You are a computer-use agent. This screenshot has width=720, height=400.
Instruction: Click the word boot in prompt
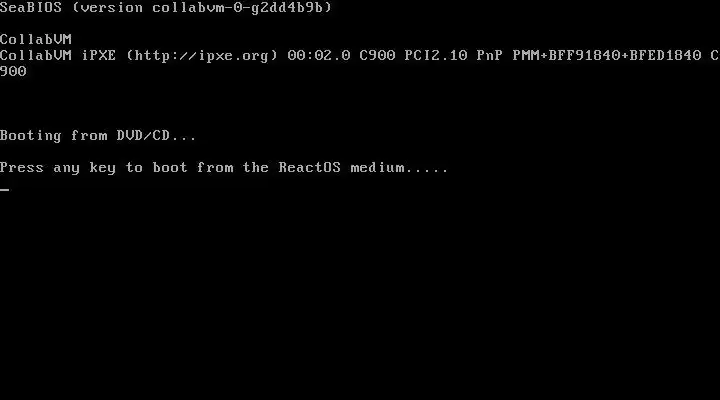pos(170,167)
